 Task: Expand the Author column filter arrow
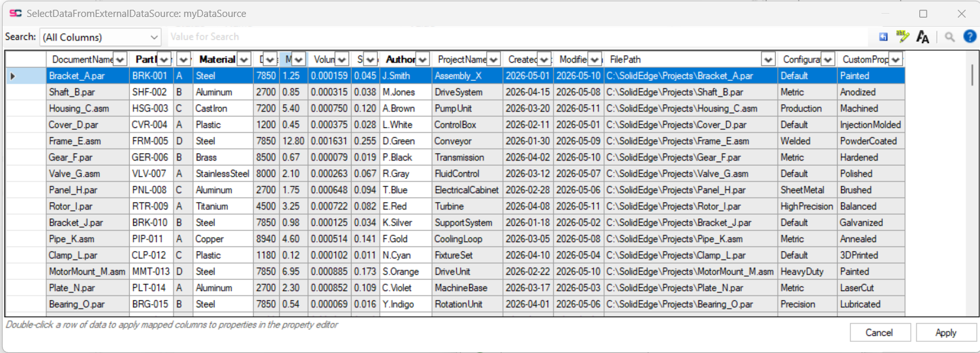click(x=422, y=59)
